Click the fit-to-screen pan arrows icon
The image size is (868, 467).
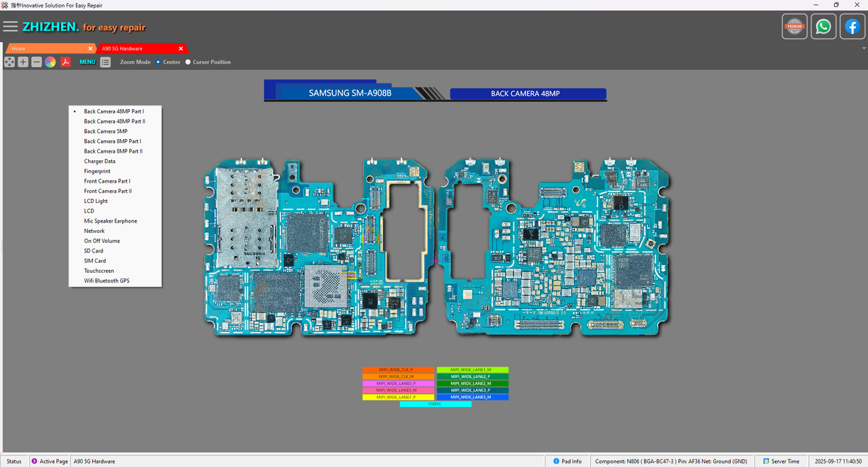tap(9, 62)
